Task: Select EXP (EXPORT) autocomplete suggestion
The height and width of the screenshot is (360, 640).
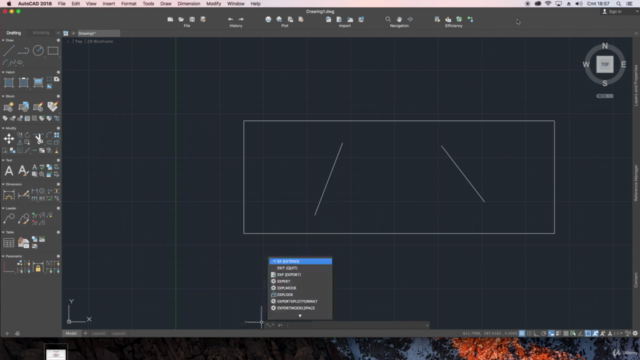Action: [x=300, y=275]
